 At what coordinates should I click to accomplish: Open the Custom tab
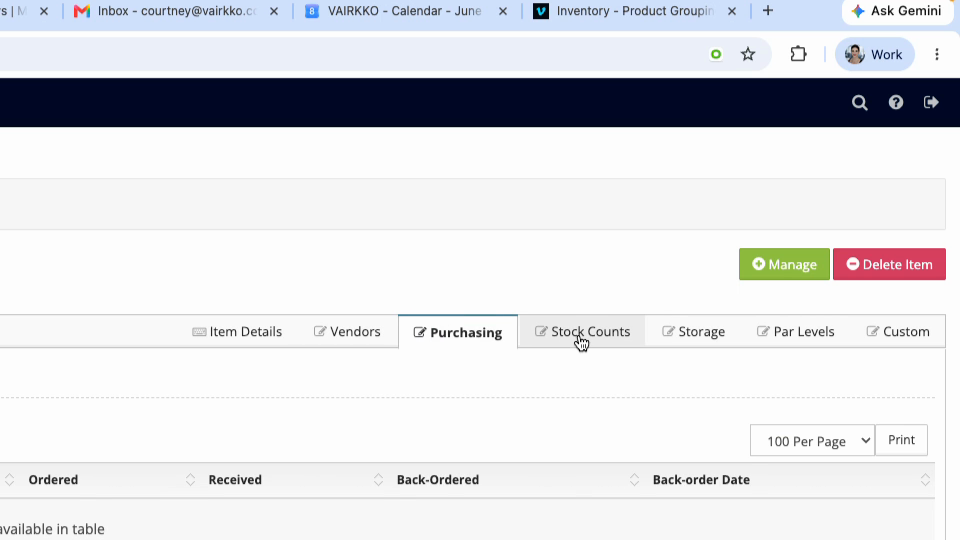[898, 331]
